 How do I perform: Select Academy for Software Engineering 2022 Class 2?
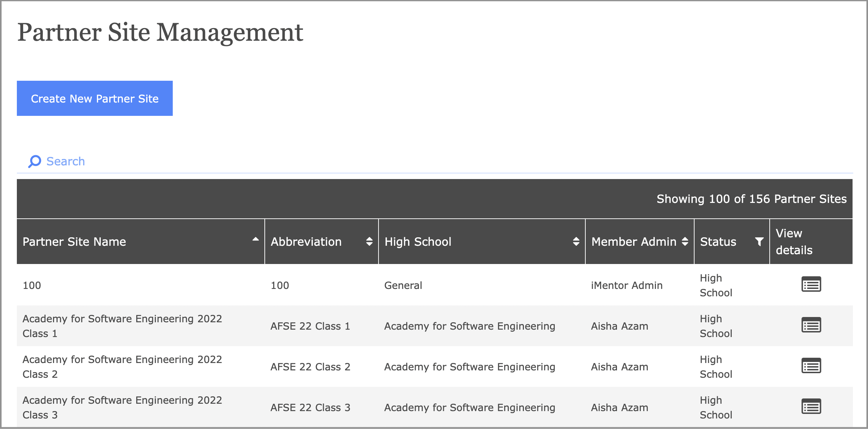(122, 367)
